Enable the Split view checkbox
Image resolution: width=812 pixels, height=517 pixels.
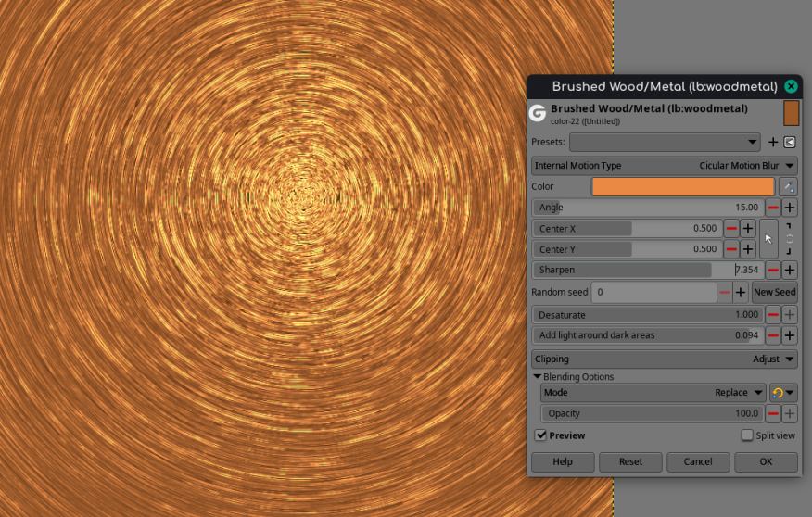pos(747,435)
